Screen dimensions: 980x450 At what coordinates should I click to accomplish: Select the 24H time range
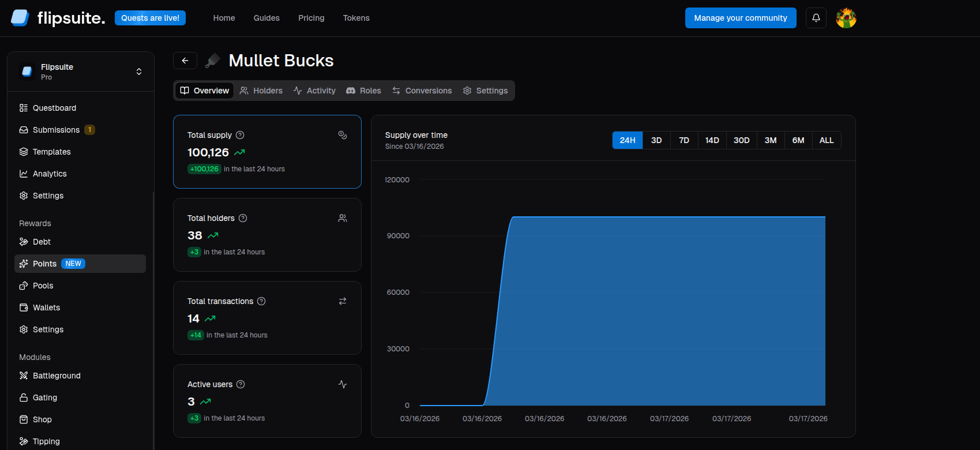tap(627, 140)
